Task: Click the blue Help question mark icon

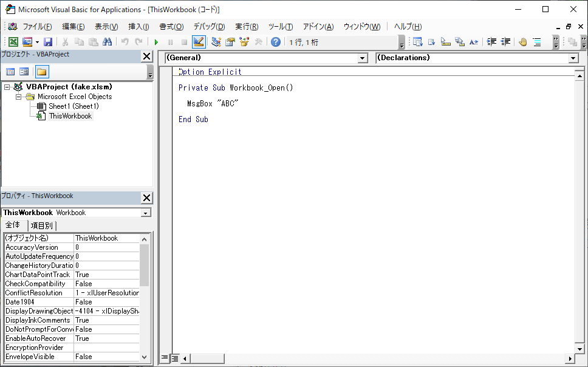Action: point(276,42)
